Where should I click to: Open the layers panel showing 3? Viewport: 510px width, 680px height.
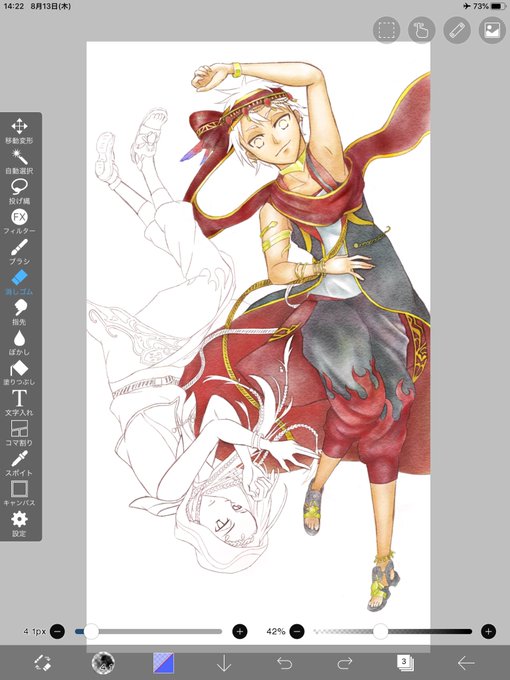click(x=405, y=663)
